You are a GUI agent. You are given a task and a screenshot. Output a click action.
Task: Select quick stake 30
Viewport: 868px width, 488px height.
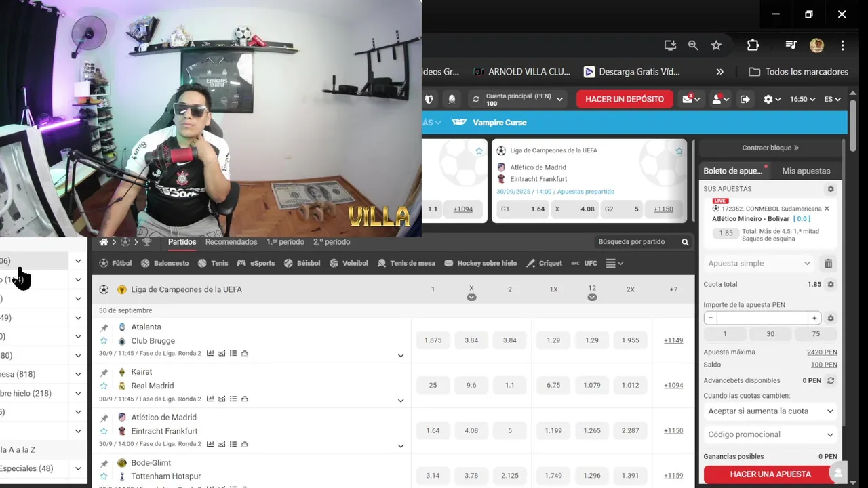pyautogui.click(x=770, y=334)
